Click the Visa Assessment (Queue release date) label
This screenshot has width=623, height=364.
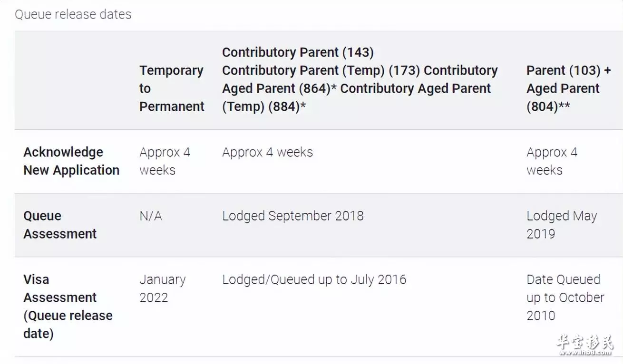click(x=68, y=307)
